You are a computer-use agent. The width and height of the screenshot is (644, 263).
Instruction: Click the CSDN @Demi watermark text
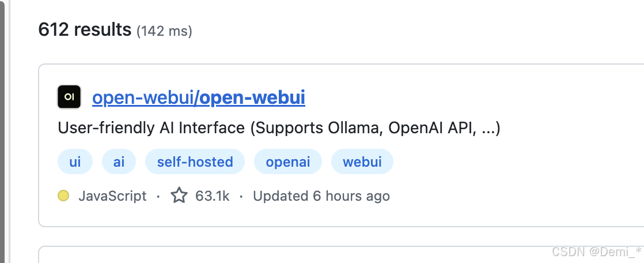[596, 252]
